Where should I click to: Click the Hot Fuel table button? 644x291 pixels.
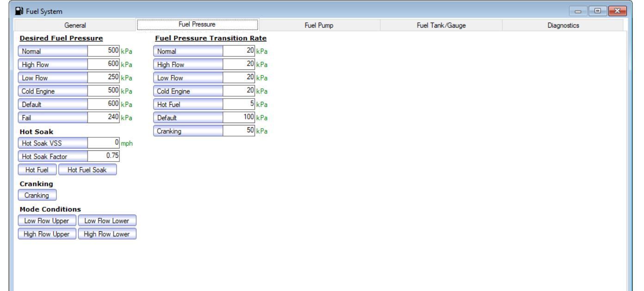pos(37,169)
